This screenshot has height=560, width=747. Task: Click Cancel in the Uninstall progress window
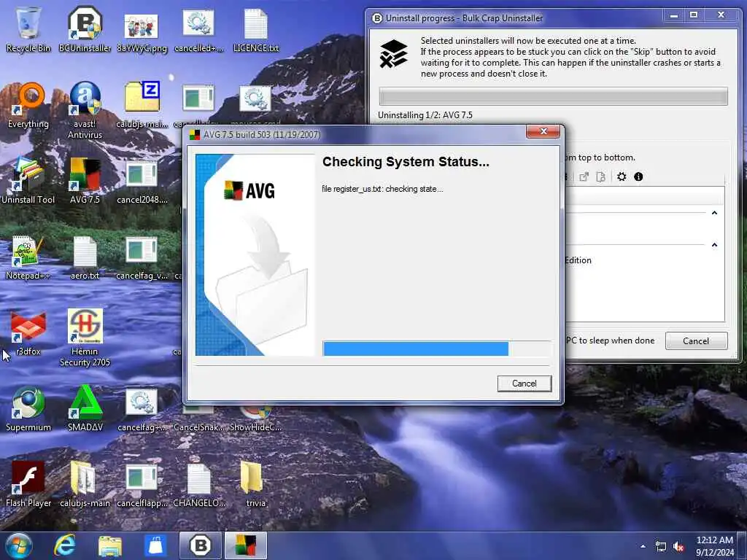click(696, 341)
